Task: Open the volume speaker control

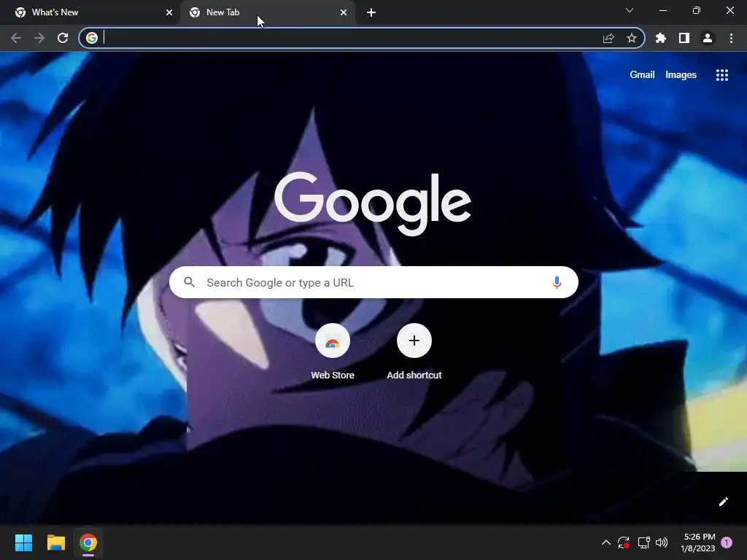Action: tap(662, 542)
